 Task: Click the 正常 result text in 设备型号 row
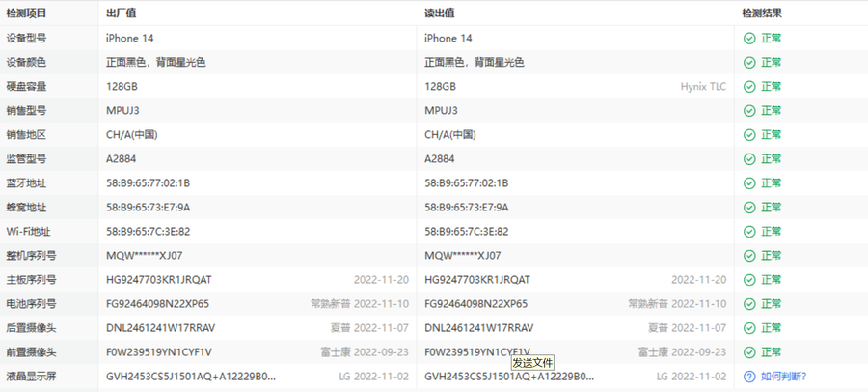772,39
